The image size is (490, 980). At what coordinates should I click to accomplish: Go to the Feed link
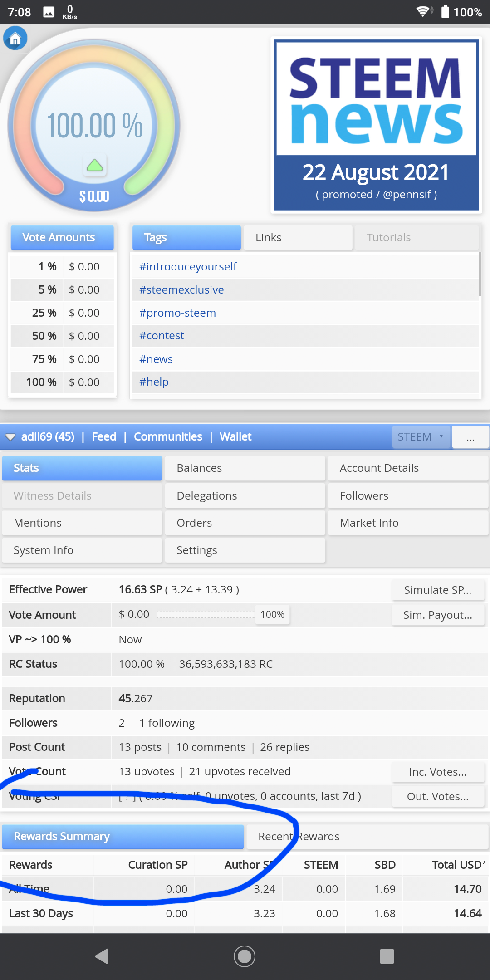pyautogui.click(x=104, y=436)
